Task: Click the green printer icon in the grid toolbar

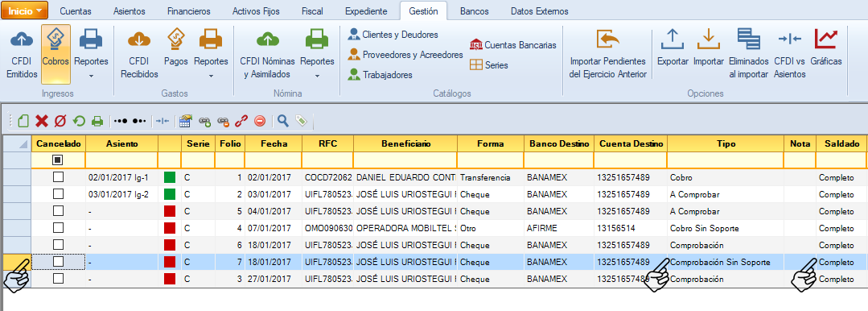Action: point(97,121)
